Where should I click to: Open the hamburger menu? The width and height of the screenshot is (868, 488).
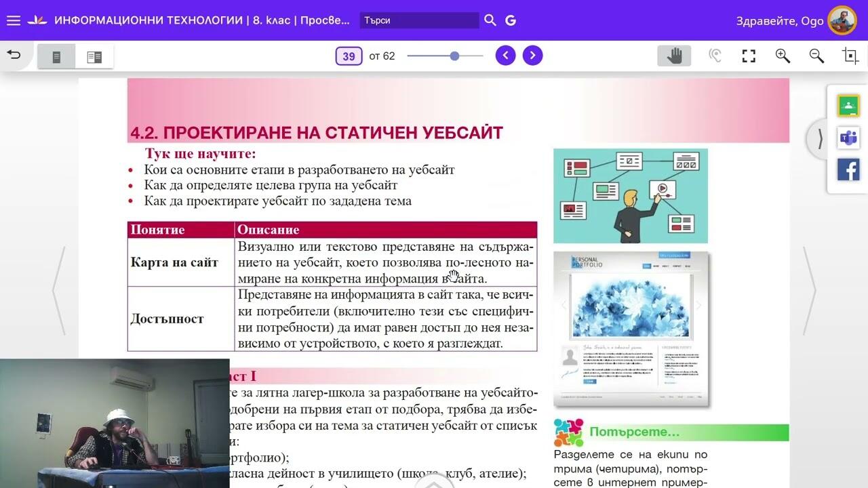[14, 20]
